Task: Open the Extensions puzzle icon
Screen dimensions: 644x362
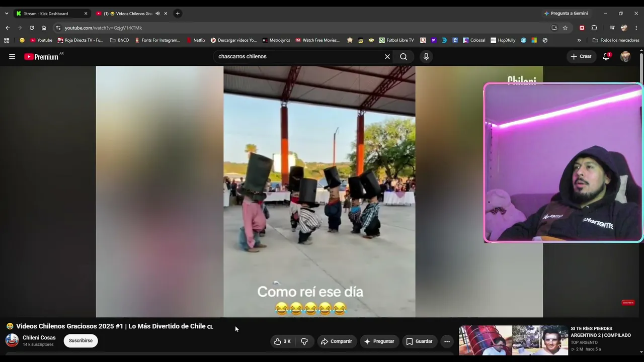Action: (594, 28)
